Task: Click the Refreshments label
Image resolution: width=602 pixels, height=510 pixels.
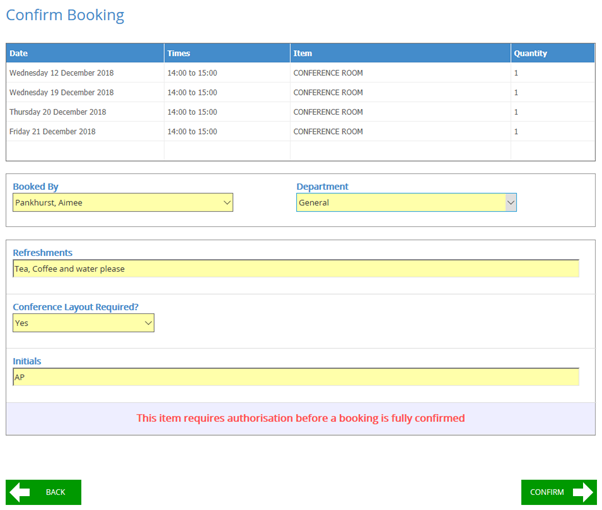Action: coord(43,253)
